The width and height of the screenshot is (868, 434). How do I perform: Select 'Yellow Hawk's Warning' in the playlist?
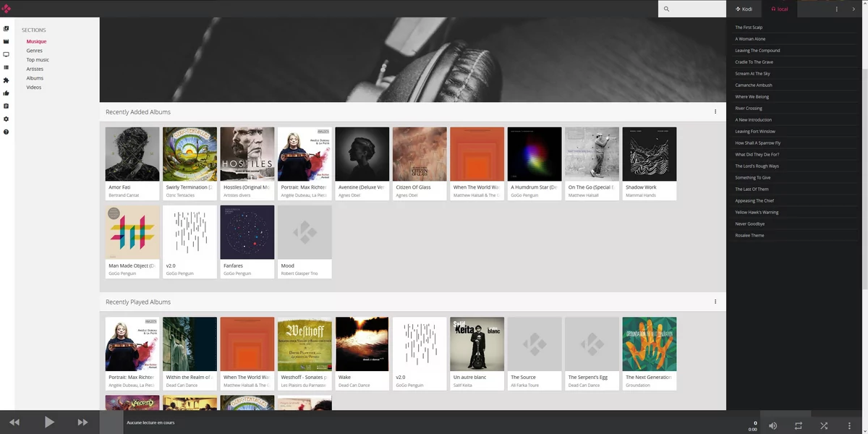794,213
